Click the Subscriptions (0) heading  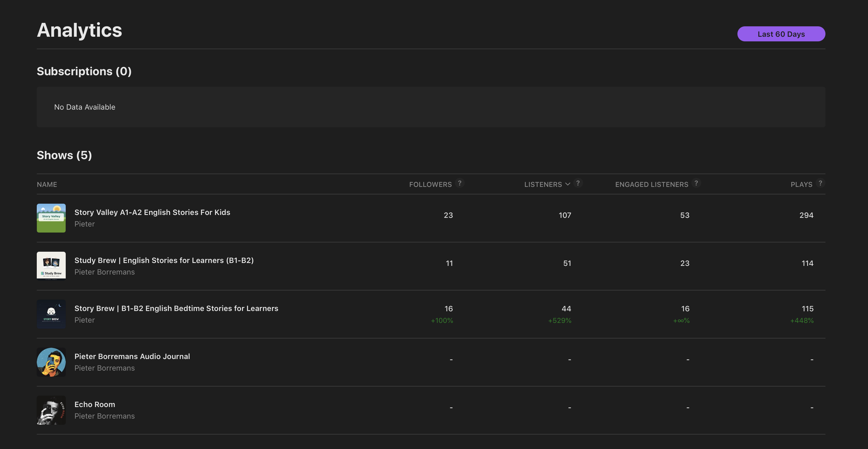84,71
